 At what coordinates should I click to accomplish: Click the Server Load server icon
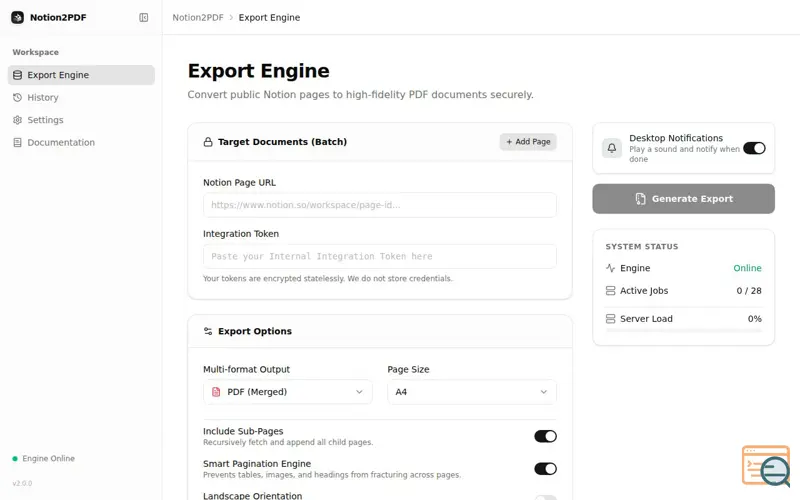(x=610, y=319)
